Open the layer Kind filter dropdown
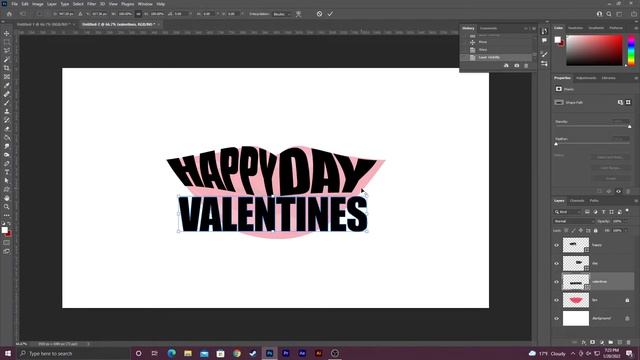 point(567,212)
